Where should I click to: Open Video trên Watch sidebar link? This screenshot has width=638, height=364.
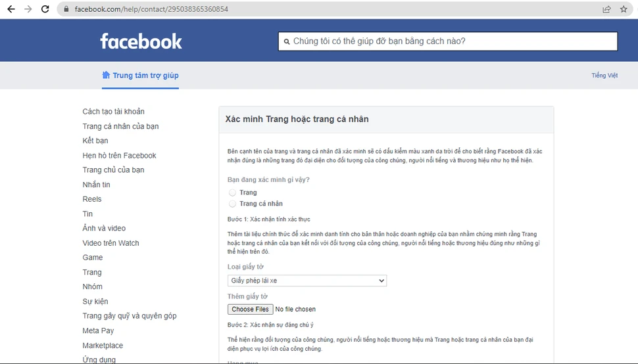[x=110, y=243]
